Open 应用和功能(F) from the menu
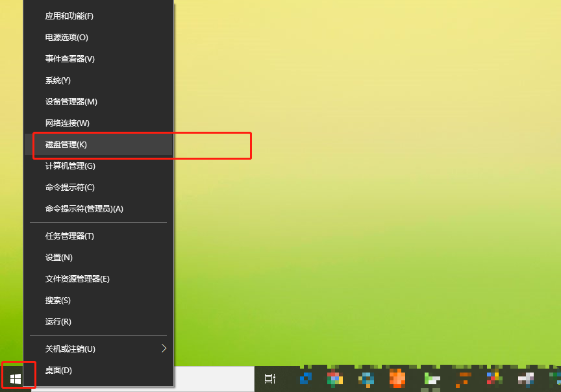The image size is (561, 392). pos(69,16)
